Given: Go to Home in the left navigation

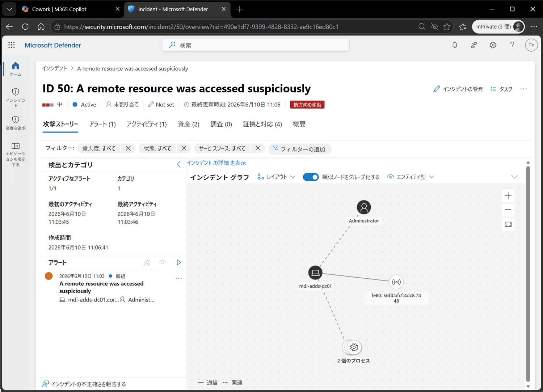Looking at the screenshot, I should pyautogui.click(x=16, y=69).
